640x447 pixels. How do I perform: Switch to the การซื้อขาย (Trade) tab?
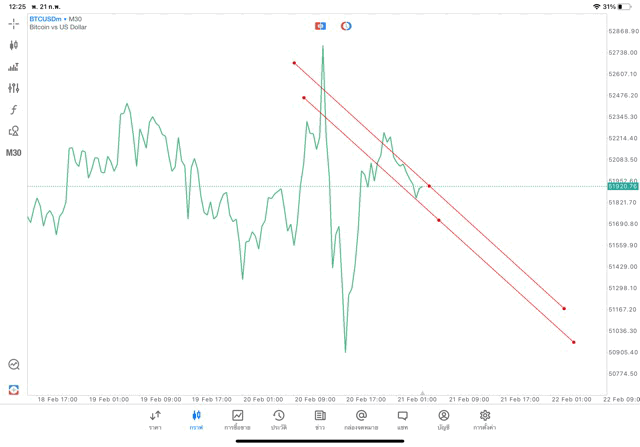click(x=238, y=419)
